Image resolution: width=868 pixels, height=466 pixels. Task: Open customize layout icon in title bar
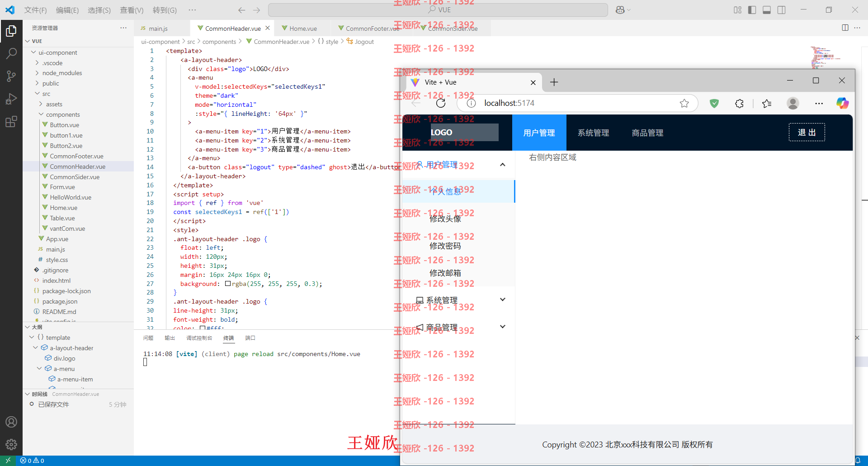point(738,10)
